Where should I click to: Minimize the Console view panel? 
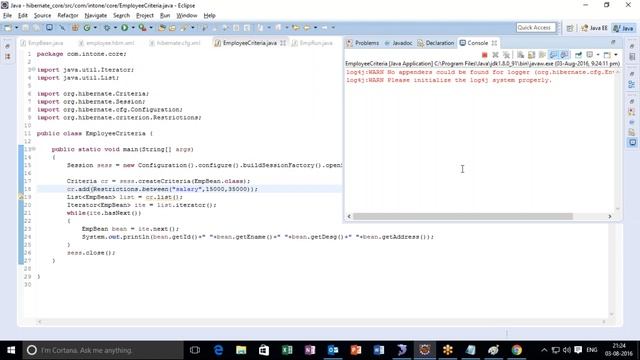coord(613,42)
